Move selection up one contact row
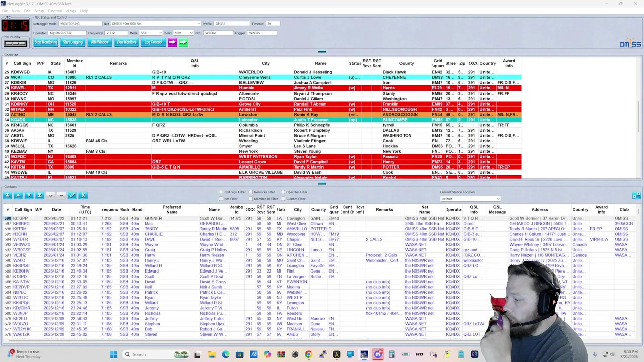The height and width of the screenshot is (362, 644). (x=18, y=195)
